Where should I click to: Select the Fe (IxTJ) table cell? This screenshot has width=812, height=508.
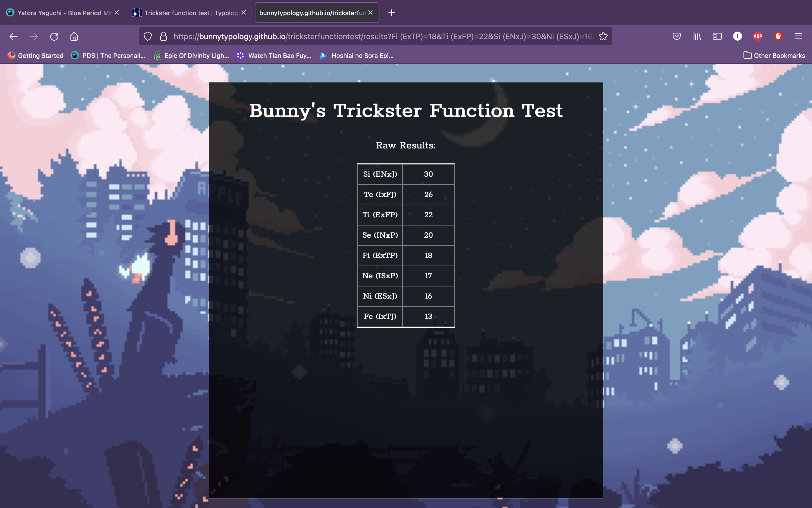coord(380,316)
